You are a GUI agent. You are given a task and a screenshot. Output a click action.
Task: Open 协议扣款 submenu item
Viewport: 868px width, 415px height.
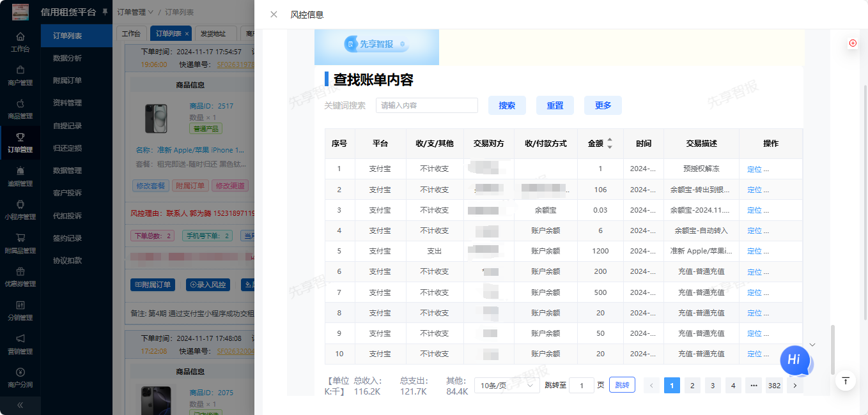(x=77, y=260)
